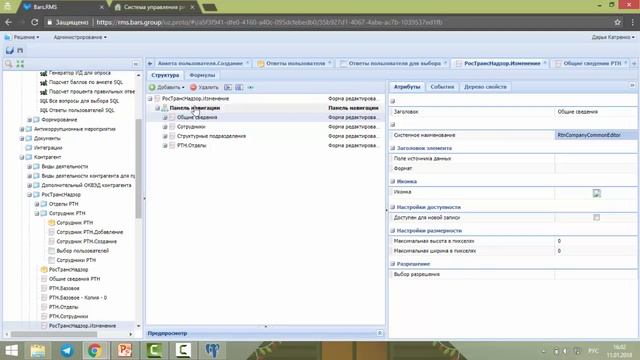640x360 pixels.
Task: Click the Системное наименование value field
Action: (x=596, y=135)
